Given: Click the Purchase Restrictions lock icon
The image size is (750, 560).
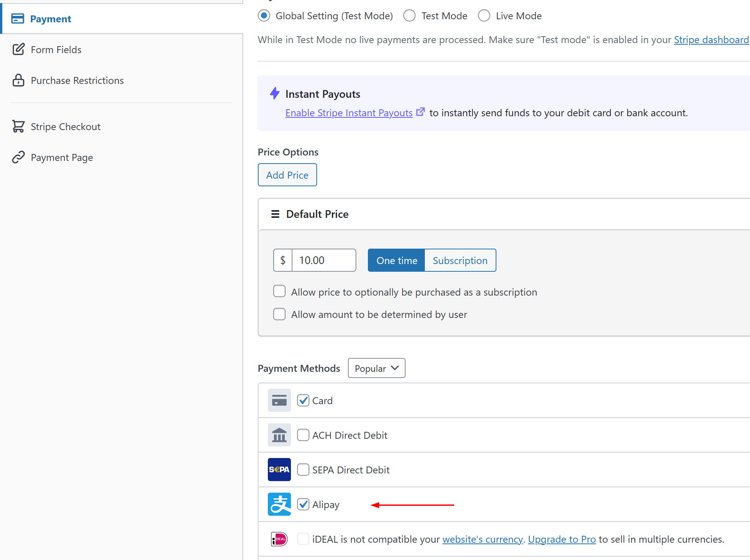Looking at the screenshot, I should coord(18,80).
